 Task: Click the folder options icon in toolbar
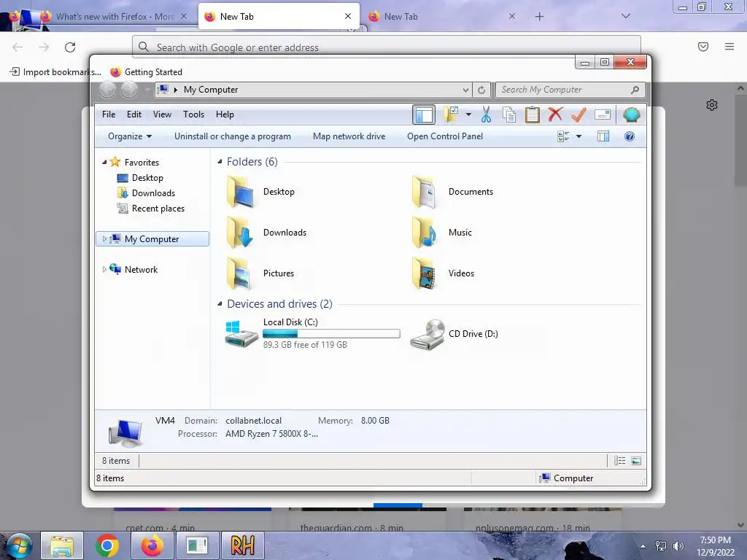451,114
